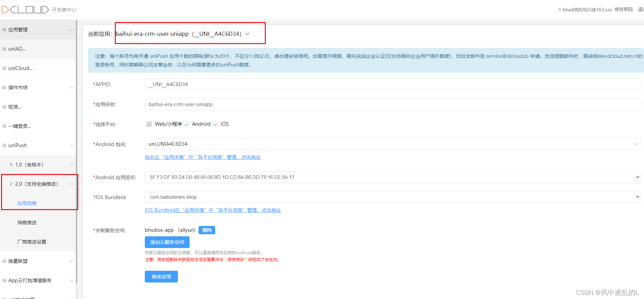Click the list icon beside 一键登录
The height and width of the screenshot is (299, 644).
4,126
